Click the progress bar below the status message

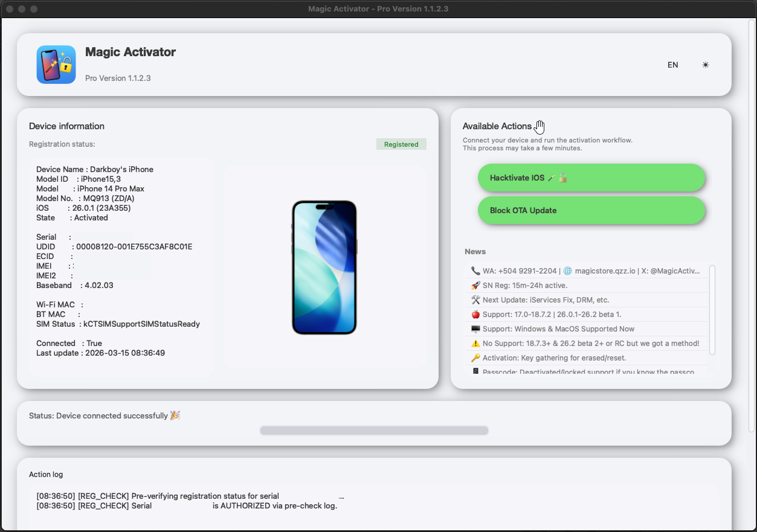(373, 430)
